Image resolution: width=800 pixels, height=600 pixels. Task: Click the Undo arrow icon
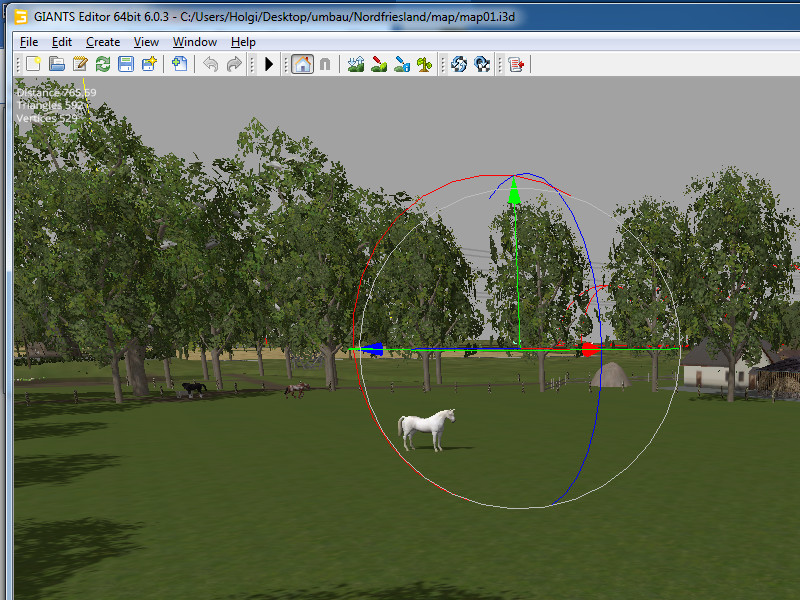coord(210,64)
